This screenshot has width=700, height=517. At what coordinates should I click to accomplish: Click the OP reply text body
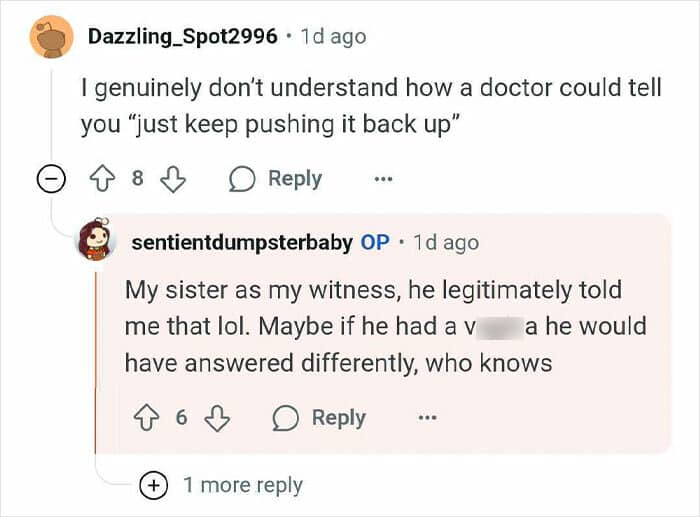[385, 326]
